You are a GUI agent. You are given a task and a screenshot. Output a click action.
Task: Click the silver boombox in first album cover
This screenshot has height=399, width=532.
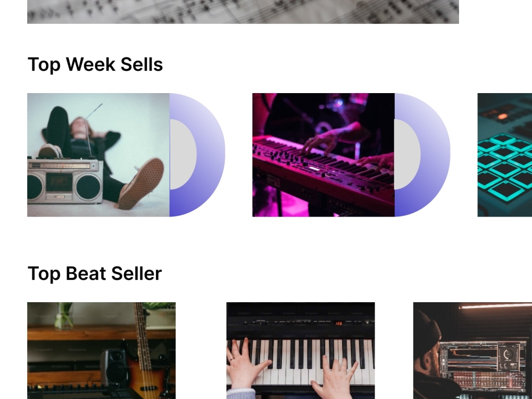(x=65, y=181)
